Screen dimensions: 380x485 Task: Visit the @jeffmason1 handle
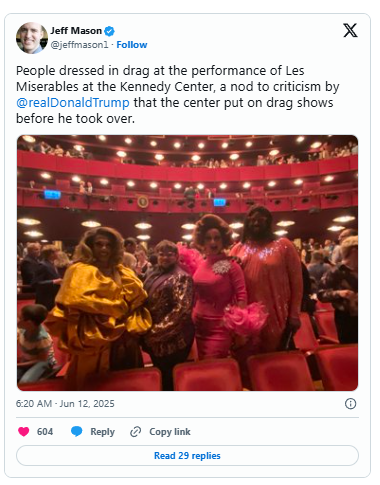[79, 45]
